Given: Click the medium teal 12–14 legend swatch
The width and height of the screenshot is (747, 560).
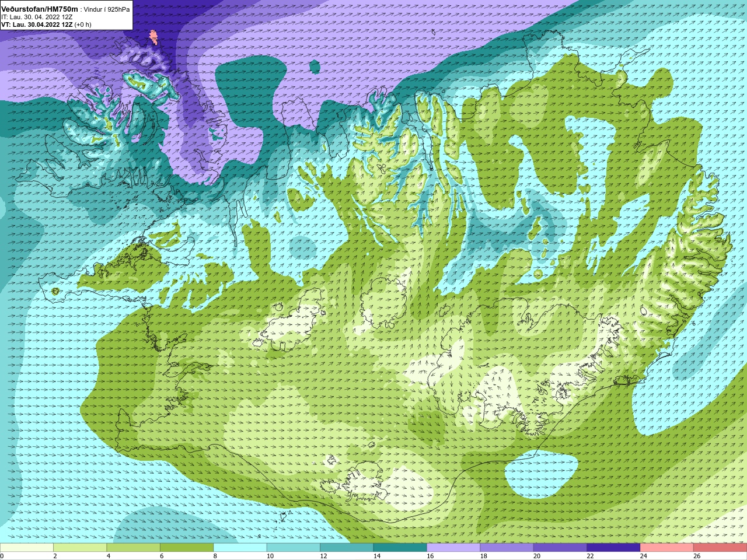Looking at the screenshot, I should point(347,548).
